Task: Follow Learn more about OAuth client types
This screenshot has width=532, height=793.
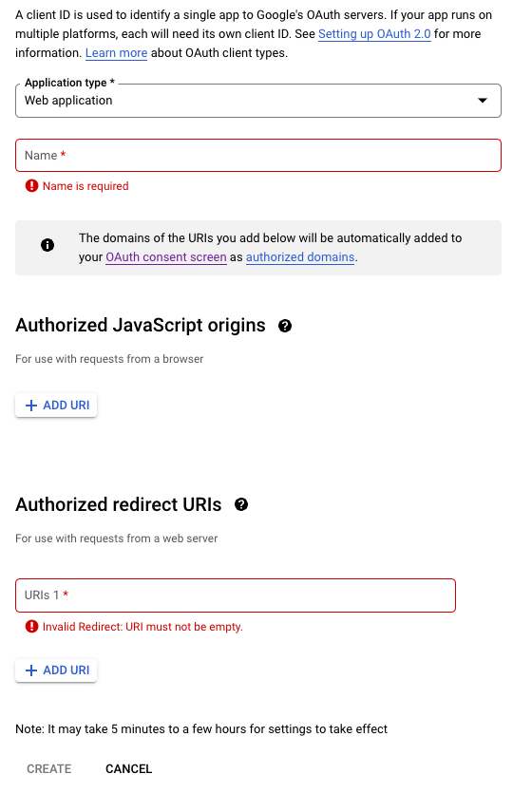Action: [116, 53]
